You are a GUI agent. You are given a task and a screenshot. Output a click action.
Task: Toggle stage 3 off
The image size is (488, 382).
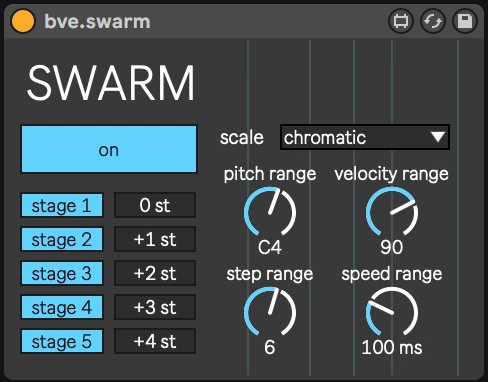(62, 273)
